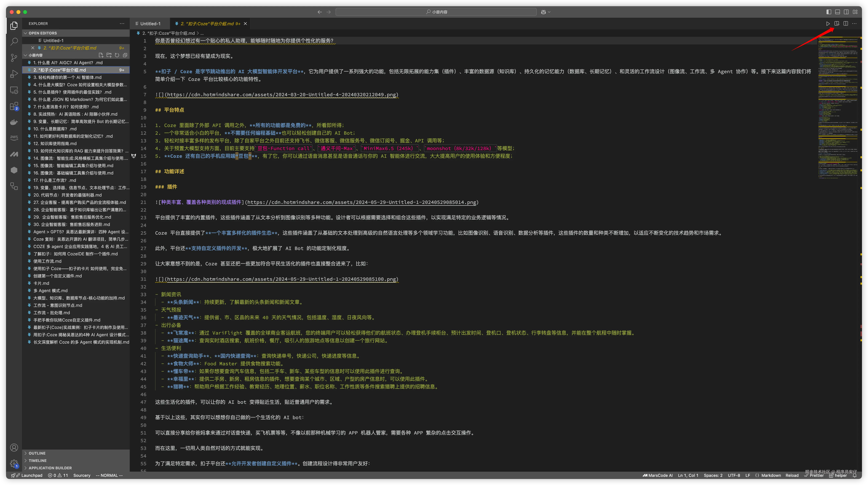
Task: Click the Markdown language mode in status bar
Action: 771,475
